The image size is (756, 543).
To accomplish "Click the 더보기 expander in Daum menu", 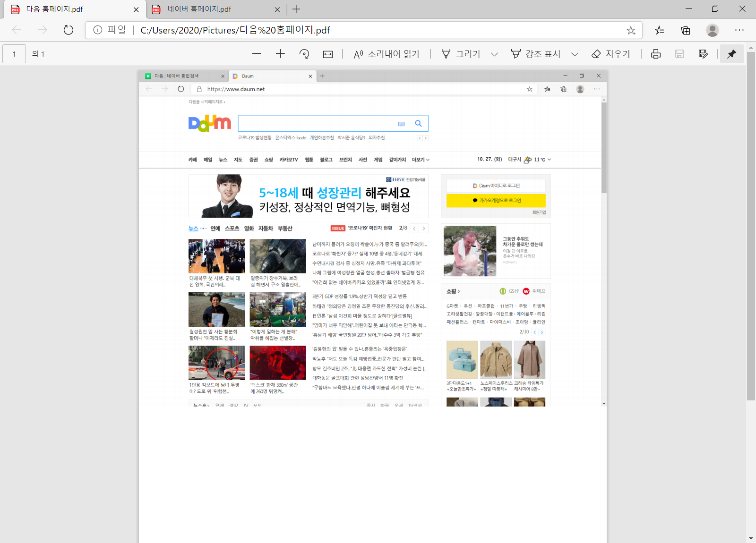I will (421, 160).
